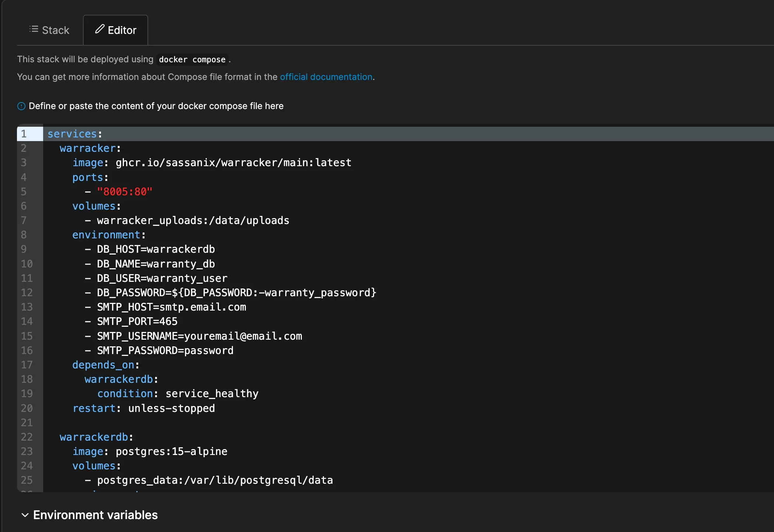Click line number 12 in gutter

[x=27, y=293]
